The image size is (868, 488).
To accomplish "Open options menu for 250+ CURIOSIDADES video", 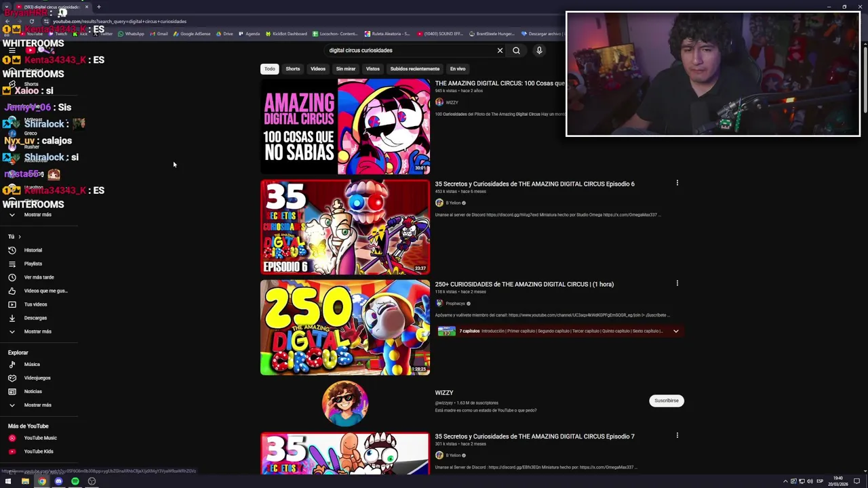I will (677, 283).
